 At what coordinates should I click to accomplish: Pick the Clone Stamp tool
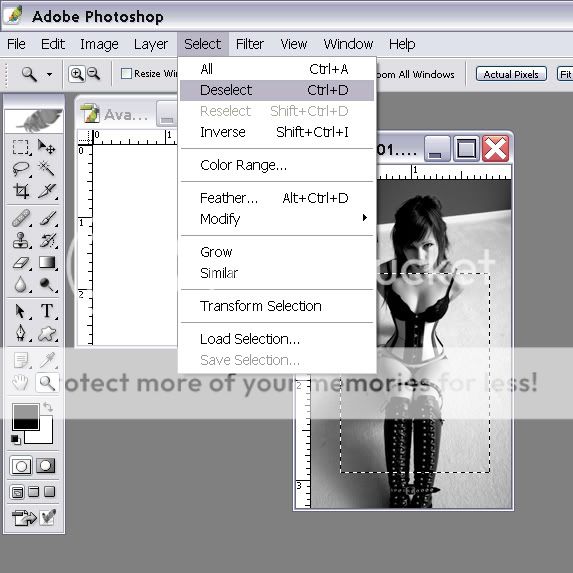coord(21,240)
